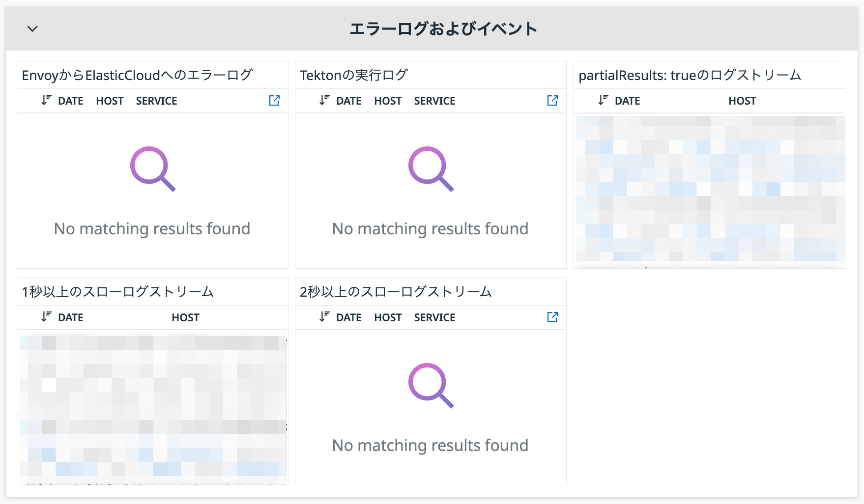
Task: Open Envoy error log widget in new window
Action: (x=274, y=101)
